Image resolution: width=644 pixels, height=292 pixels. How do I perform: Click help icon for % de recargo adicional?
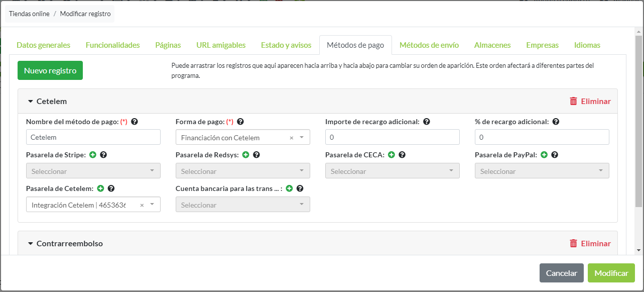coord(556,122)
